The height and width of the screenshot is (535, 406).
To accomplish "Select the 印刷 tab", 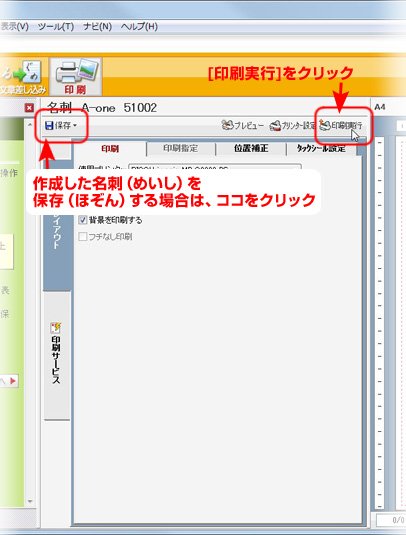I will click(x=110, y=149).
